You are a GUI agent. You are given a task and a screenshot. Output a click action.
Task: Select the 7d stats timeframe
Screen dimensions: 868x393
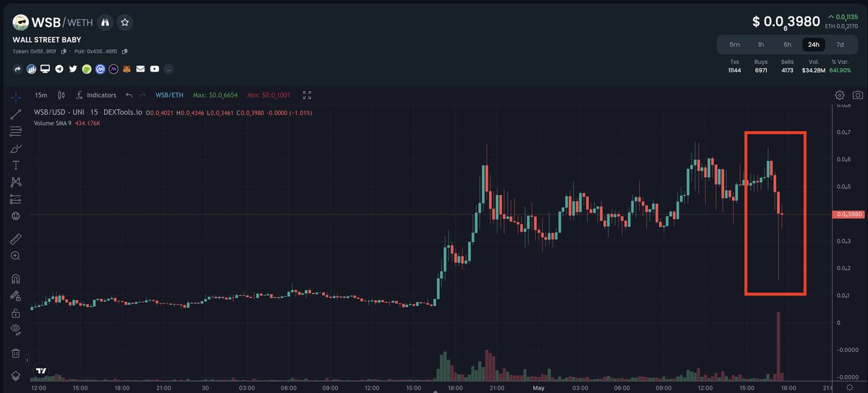840,44
